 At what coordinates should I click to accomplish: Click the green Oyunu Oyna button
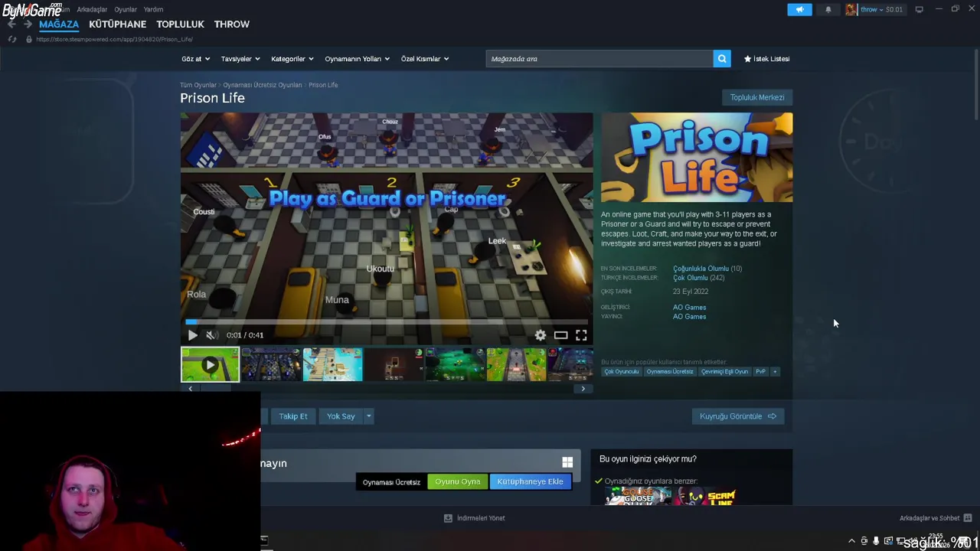tap(457, 481)
